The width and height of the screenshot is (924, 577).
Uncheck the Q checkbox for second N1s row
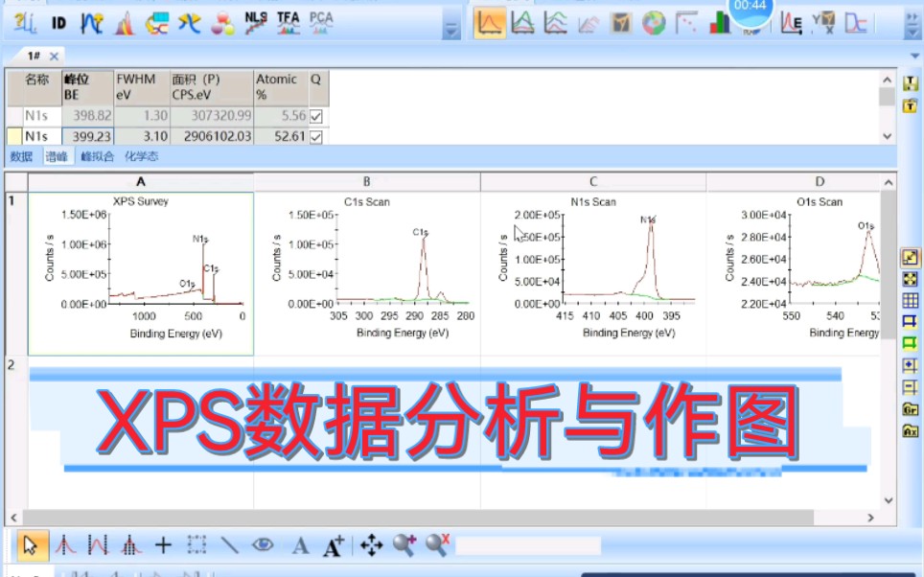[x=316, y=135]
